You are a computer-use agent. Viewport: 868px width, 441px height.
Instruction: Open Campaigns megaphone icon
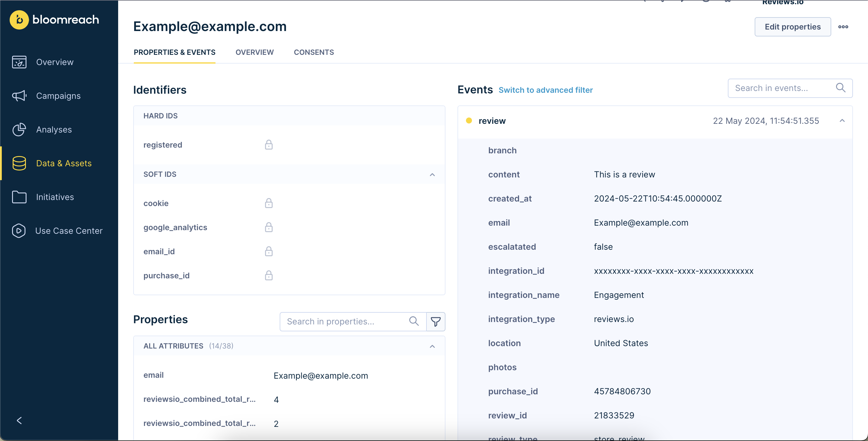tap(19, 96)
